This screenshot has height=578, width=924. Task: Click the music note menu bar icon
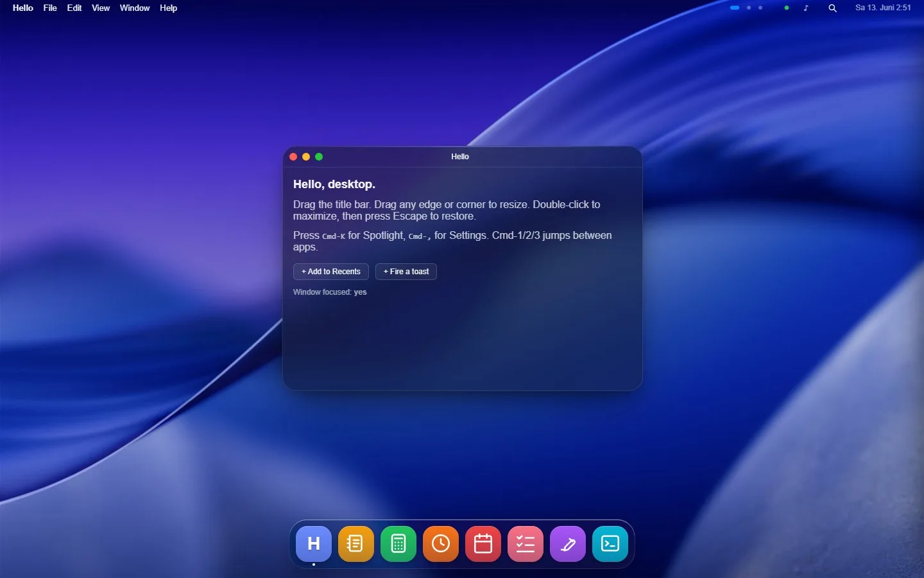tap(806, 8)
